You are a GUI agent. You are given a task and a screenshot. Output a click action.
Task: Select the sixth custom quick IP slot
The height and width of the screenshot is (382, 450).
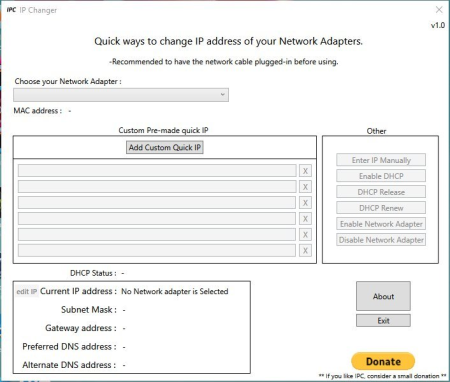[157, 251]
